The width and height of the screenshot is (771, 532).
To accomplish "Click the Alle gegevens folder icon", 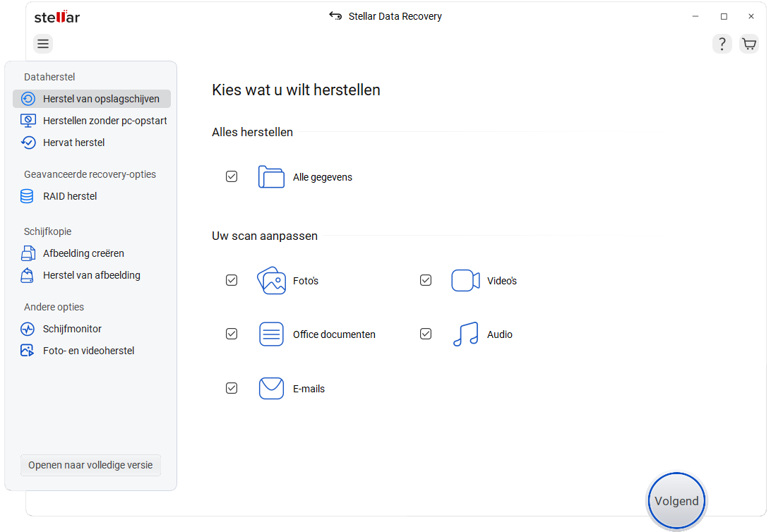I will point(271,177).
